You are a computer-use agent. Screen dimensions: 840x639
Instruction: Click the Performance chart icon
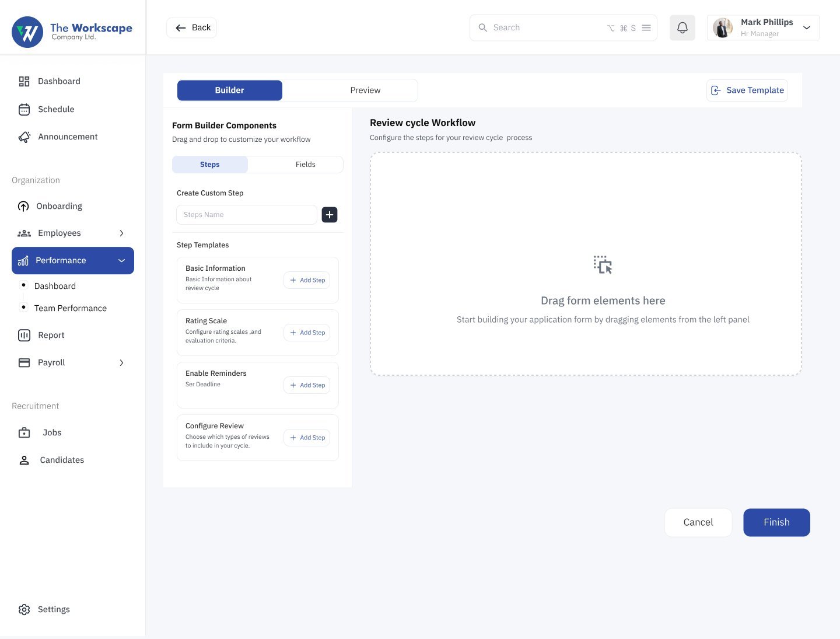pos(23,260)
